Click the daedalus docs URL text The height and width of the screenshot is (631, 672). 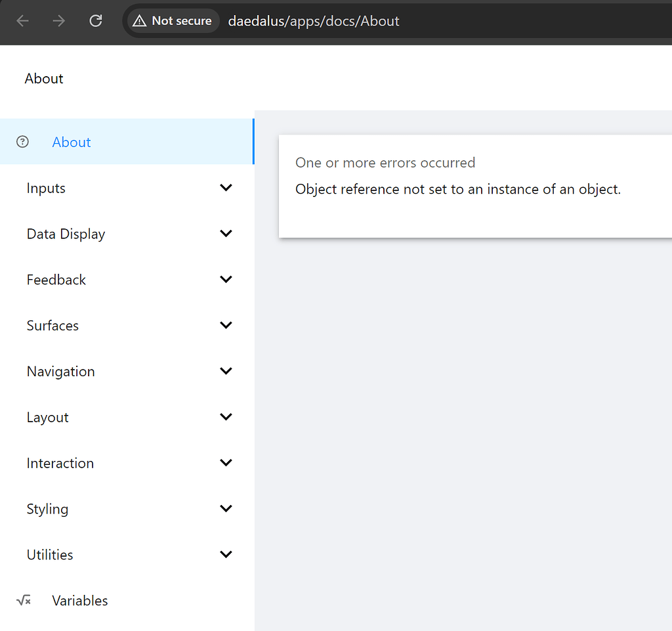coord(314,20)
